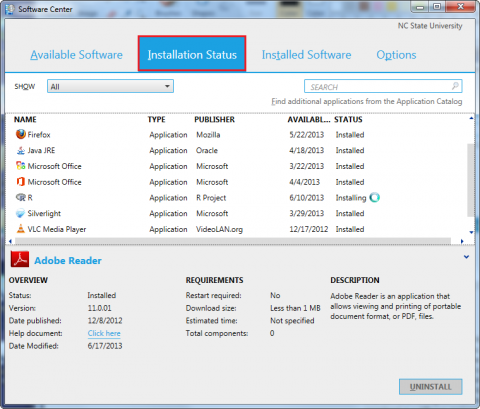Click the VLC Media Player cone icon
480x409 pixels.
pos(21,229)
